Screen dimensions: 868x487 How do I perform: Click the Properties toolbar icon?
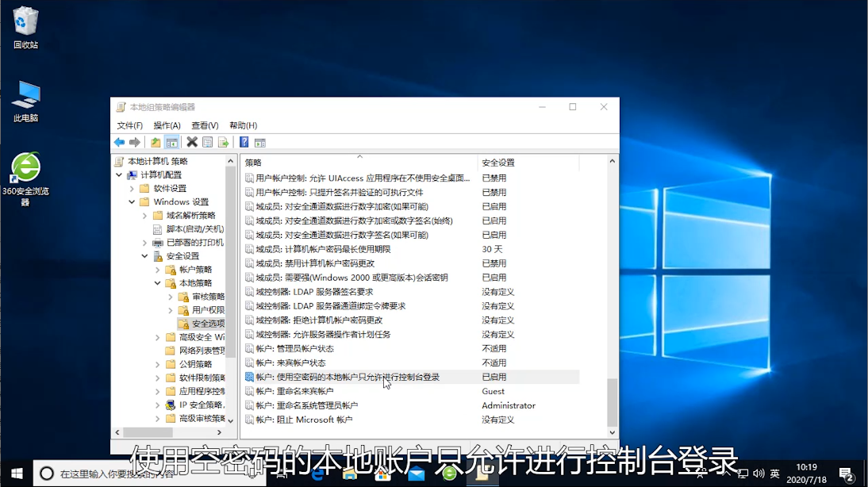click(x=208, y=143)
